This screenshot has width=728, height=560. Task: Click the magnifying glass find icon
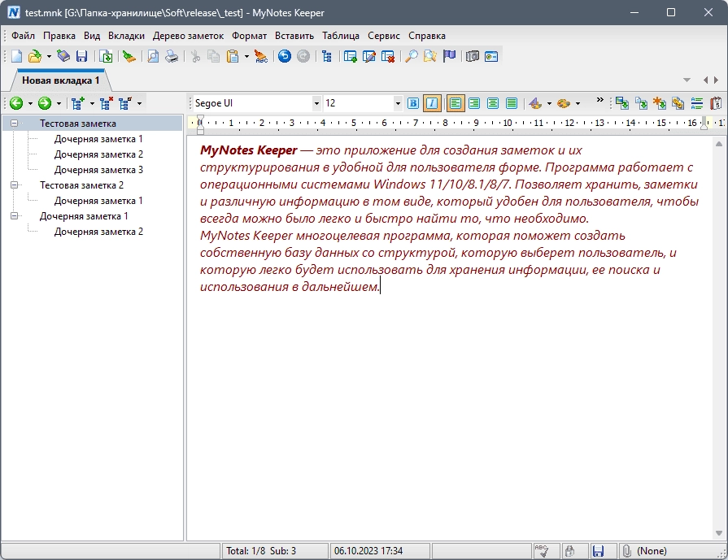tap(412, 57)
